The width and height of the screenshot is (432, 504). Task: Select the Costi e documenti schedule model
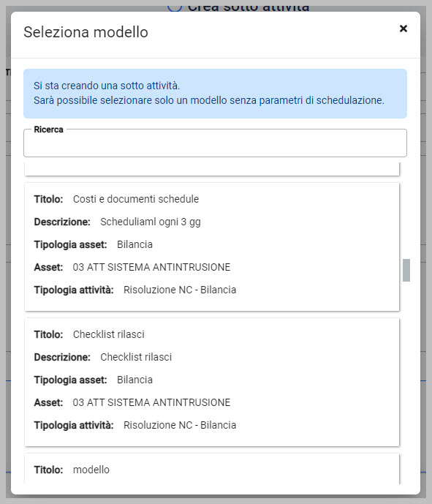(x=212, y=247)
